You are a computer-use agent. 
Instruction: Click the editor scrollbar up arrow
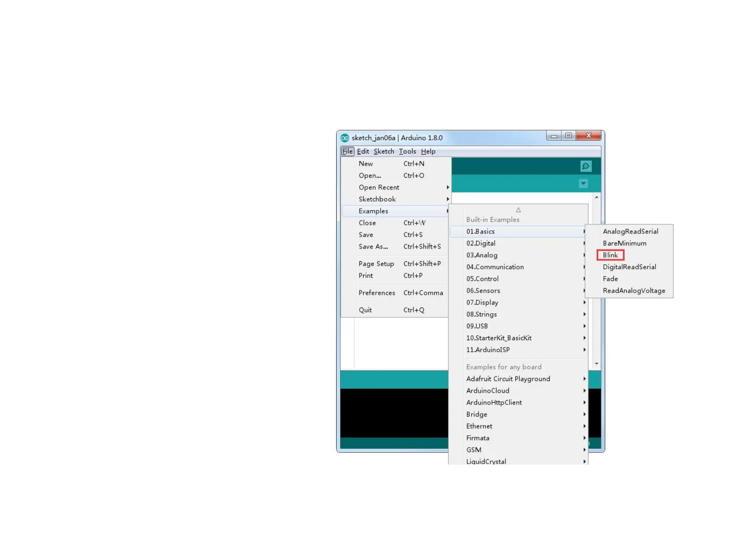point(597,197)
